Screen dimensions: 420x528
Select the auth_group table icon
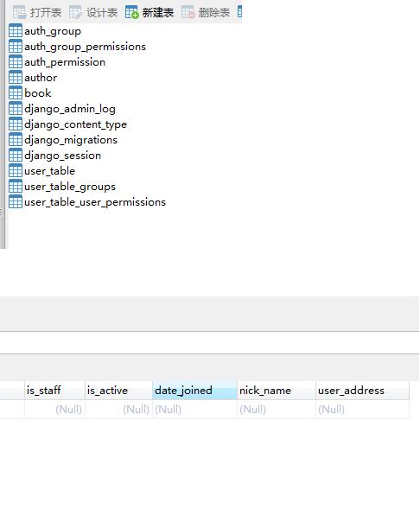(x=16, y=30)
